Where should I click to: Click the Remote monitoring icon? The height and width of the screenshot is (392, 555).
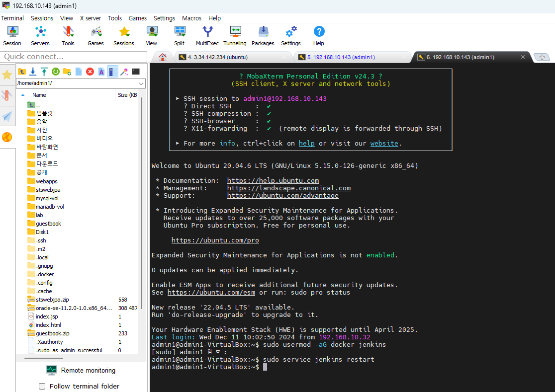[x=52, y=370]
